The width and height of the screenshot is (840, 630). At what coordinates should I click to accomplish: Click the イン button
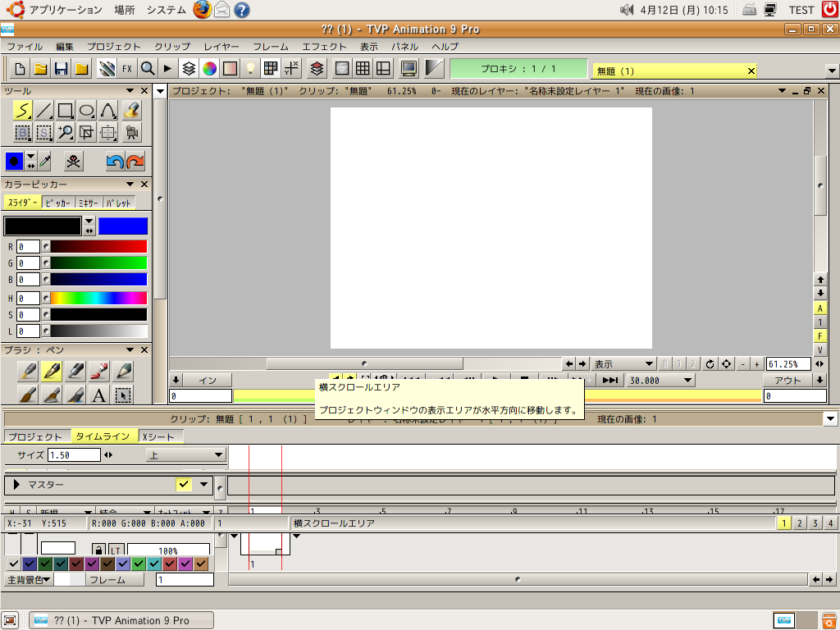(x=208, y=381)
